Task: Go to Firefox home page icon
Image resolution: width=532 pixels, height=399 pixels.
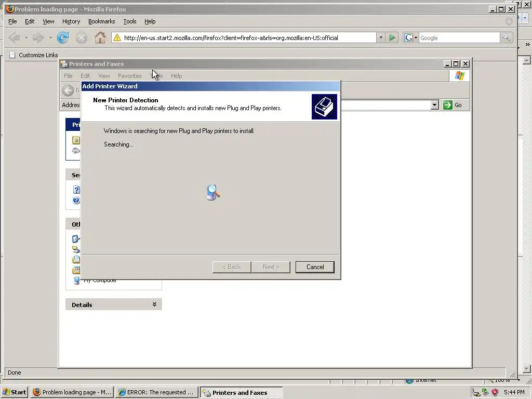Action: pyautogui.click(x=100, y=37)
